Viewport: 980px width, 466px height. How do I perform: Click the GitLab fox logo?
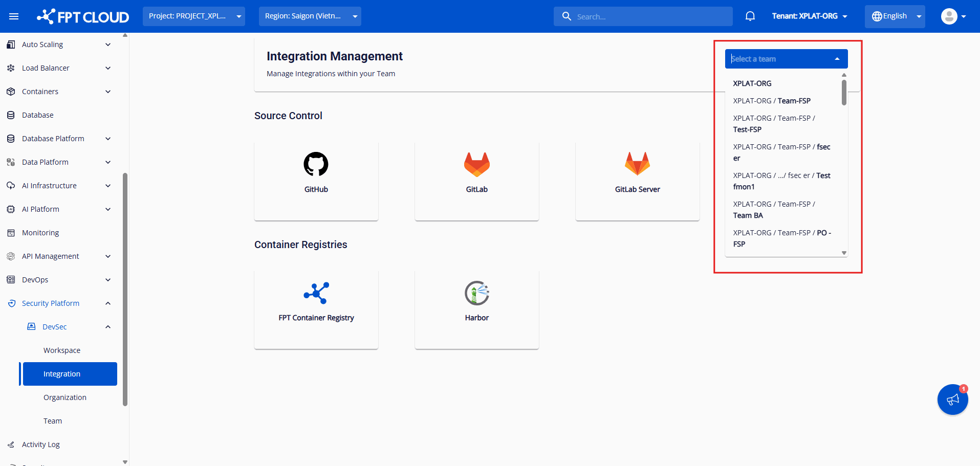(477, 164)
